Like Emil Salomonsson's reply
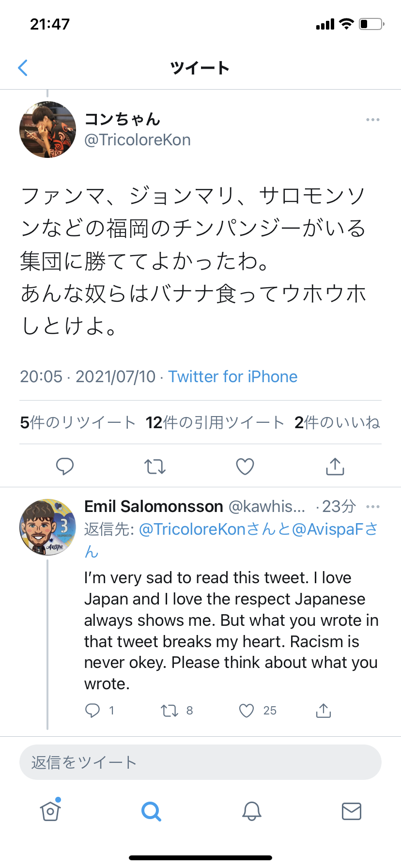 pyautogui.click(x=247, y=711)
